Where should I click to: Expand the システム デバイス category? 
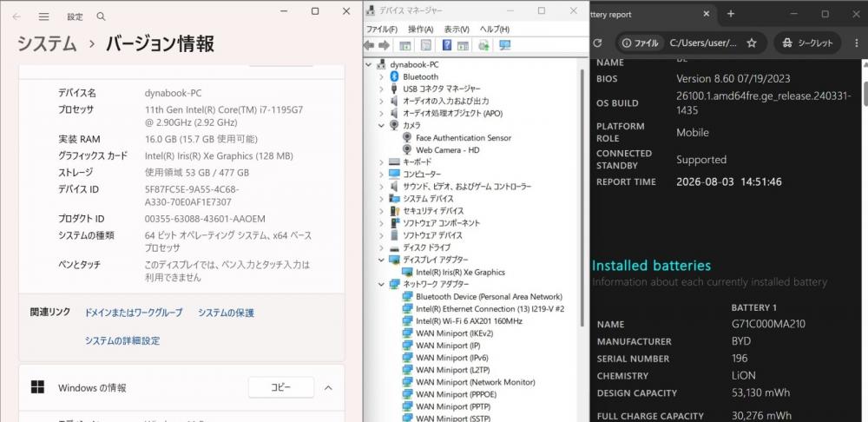(381, 198)
